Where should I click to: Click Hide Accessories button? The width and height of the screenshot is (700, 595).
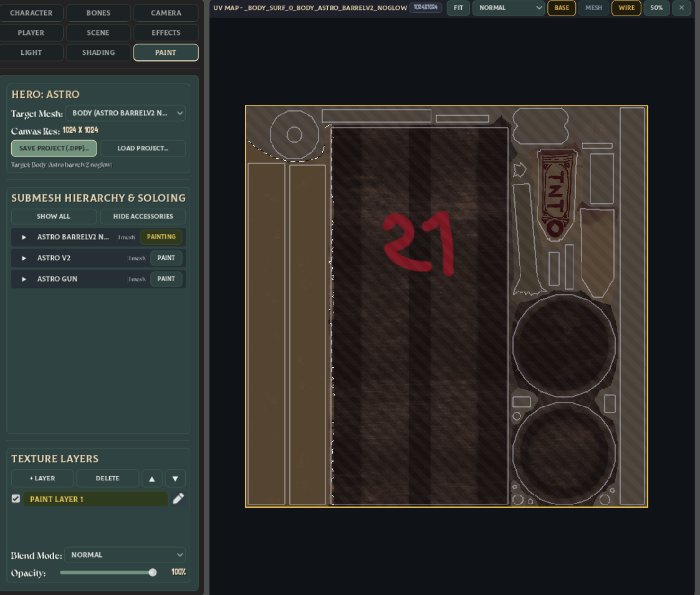(143, 216)
